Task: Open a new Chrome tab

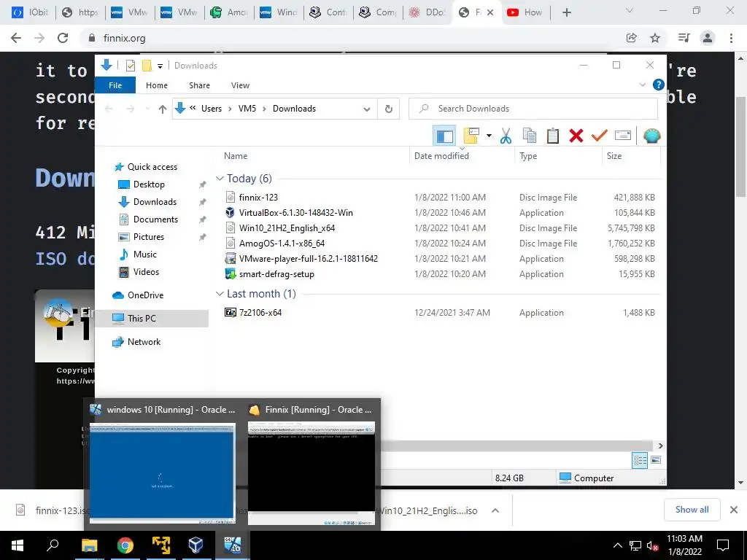Action: [566, 13]
